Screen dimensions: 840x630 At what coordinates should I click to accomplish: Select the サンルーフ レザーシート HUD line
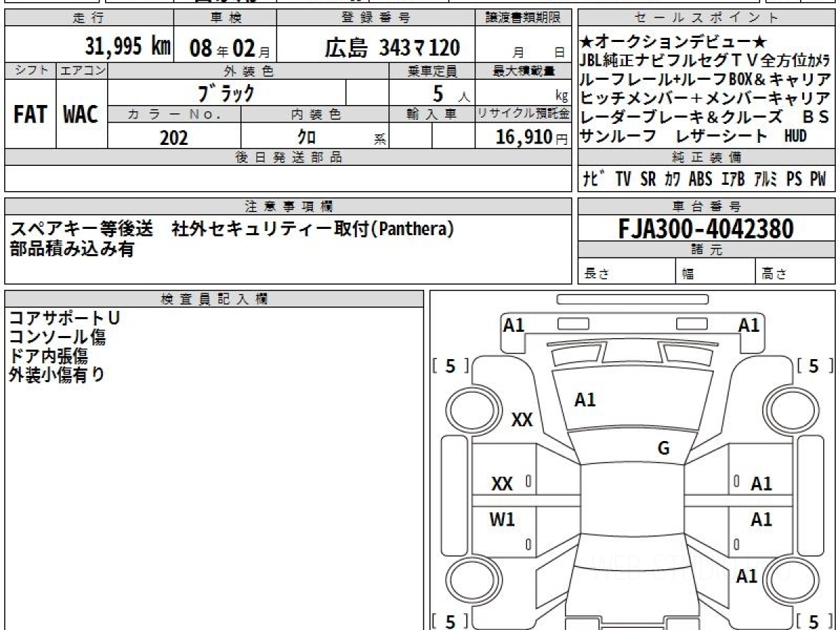693,136
